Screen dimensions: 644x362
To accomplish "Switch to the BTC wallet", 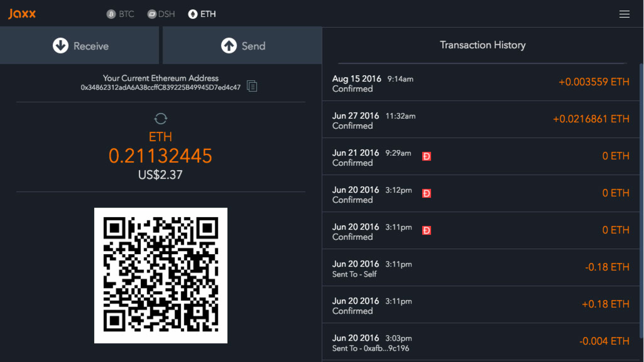I will [x=120, y=14].
